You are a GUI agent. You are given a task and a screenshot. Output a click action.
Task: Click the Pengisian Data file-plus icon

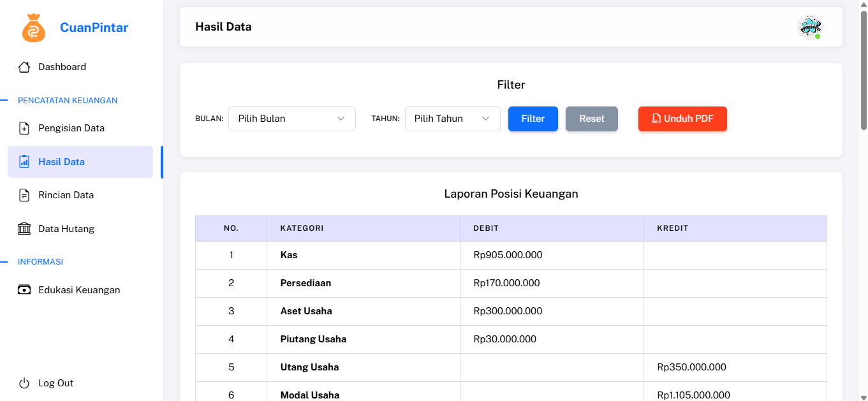point(24,128)
